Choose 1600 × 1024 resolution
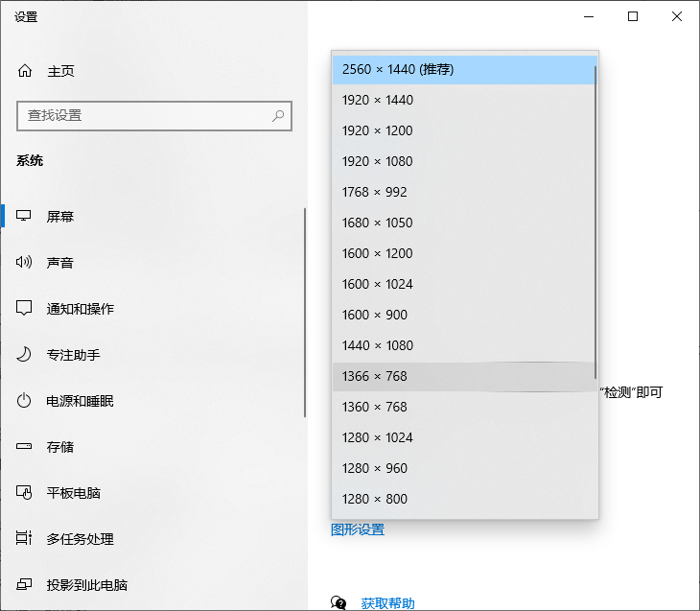The image size is (700, 611). (x=463, y=284)
